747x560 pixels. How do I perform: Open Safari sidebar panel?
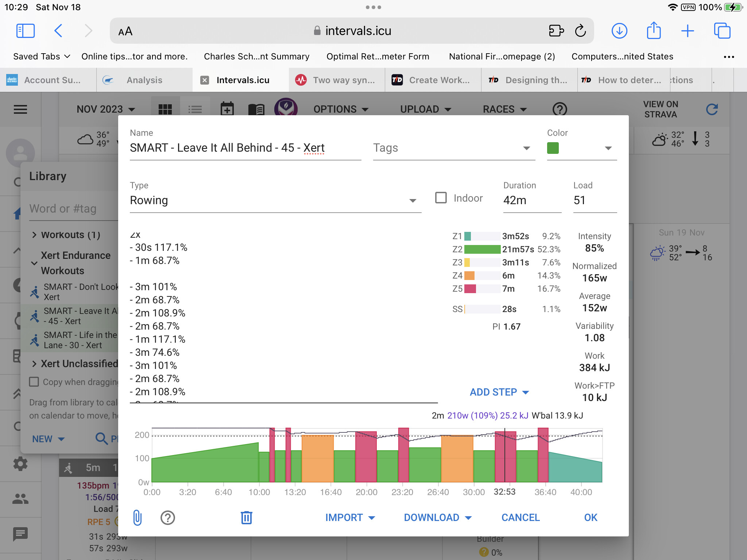point(26,31)
